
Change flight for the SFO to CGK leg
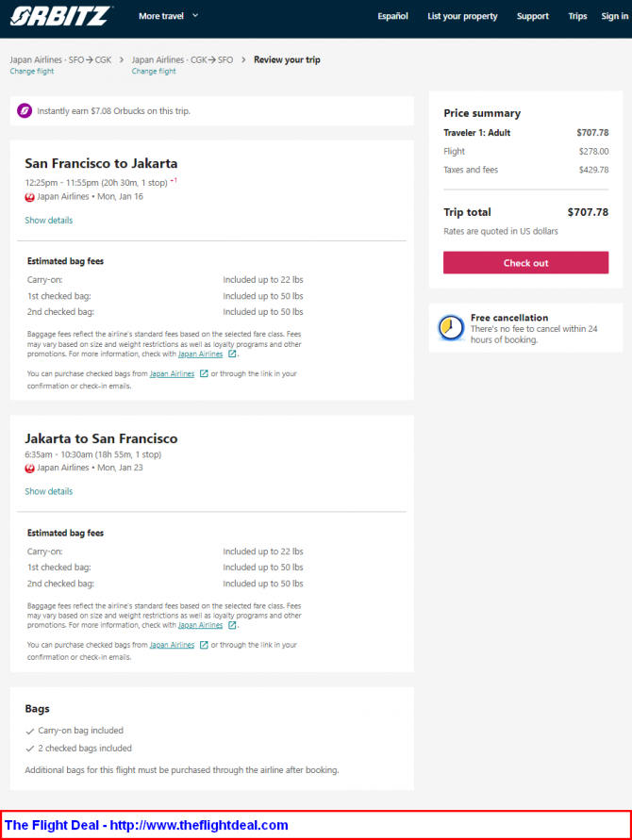coord(32,72)
